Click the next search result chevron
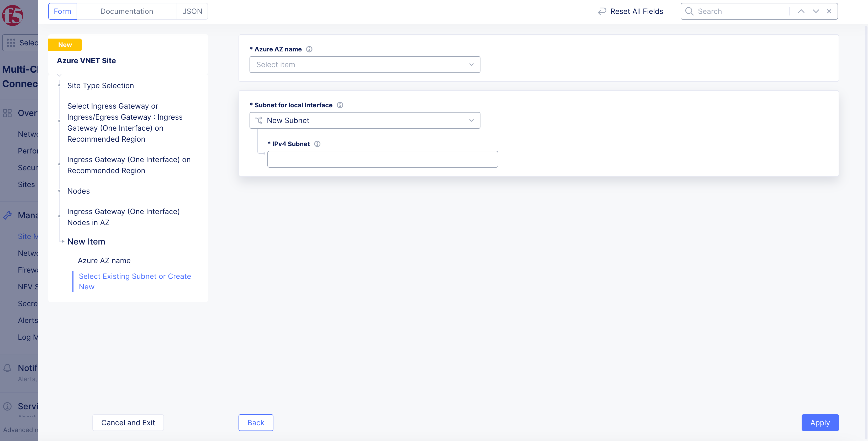 tap(816, 11)
